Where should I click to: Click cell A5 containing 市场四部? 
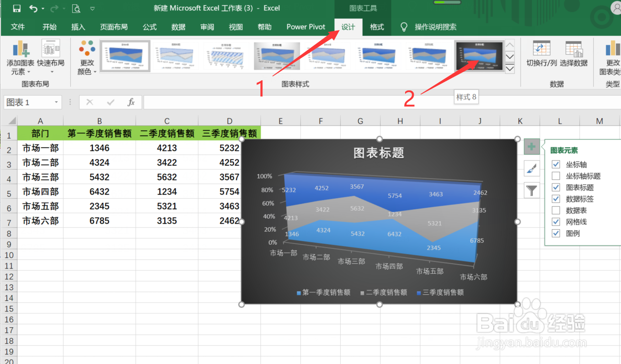(41, 192)
